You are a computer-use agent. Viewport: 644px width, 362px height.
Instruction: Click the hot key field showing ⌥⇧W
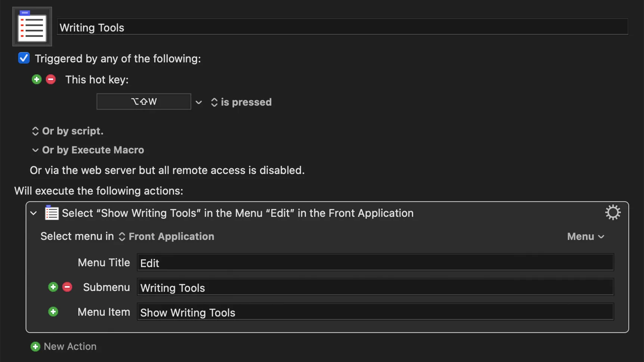click(144, 102)
